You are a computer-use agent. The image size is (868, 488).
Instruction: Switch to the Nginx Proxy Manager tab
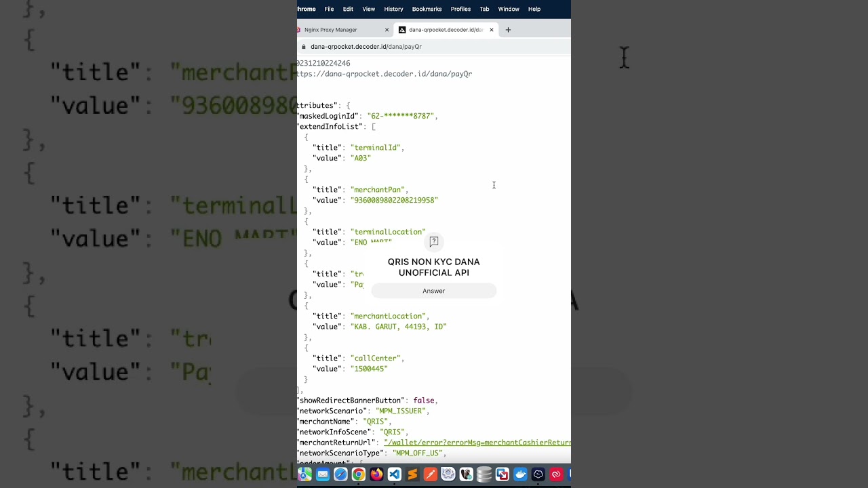(344, 30)
